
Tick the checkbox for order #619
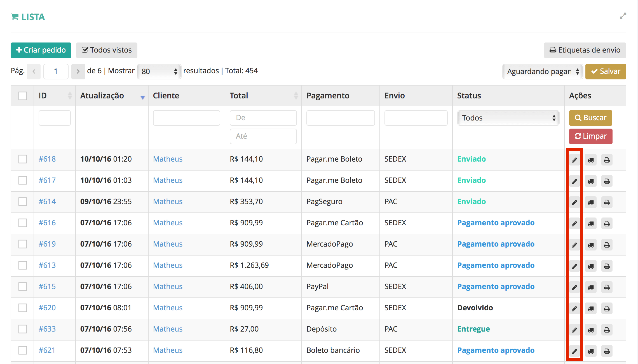[23, 244]
